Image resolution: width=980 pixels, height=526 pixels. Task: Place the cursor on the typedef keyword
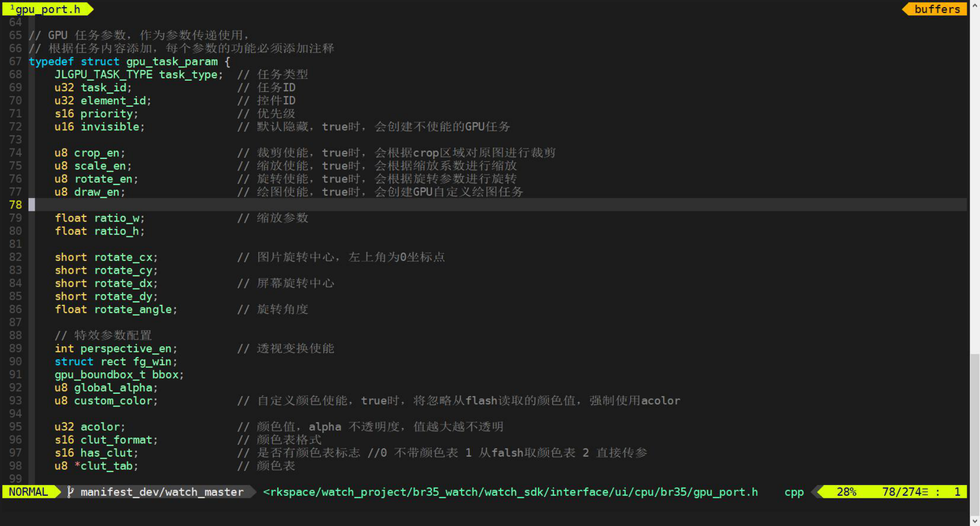click(51, 61)
